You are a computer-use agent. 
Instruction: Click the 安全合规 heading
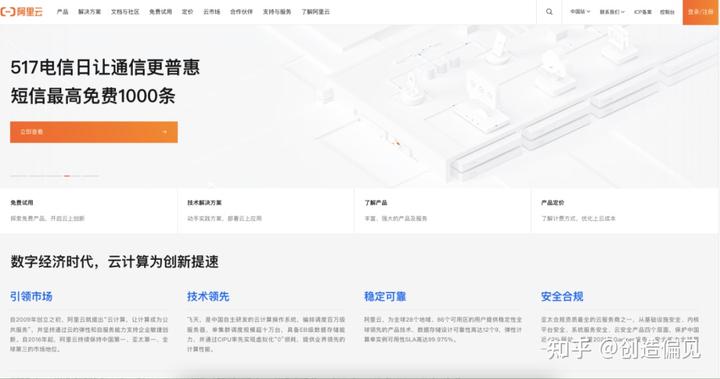[562, 297]
